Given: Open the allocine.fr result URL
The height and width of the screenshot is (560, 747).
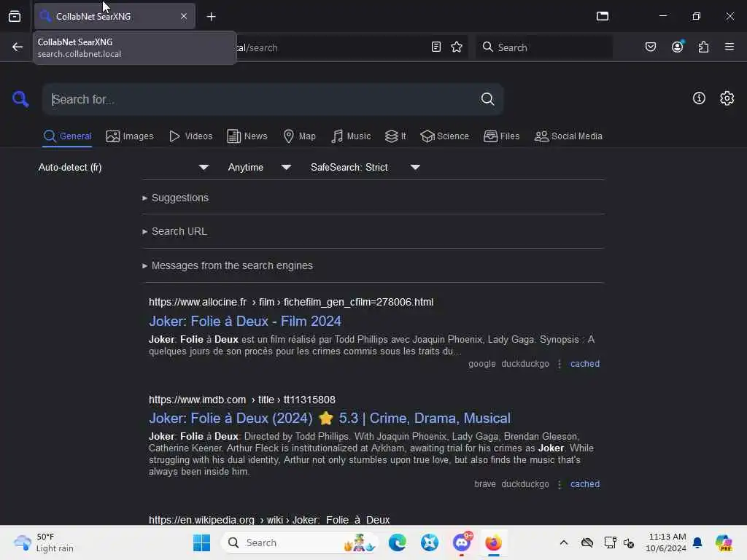Looking at the screenshot, I should (x=291, y=303).
